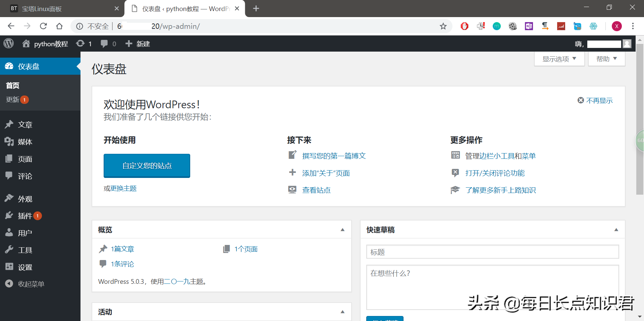Open a new browser tab with plus

point(256,9)
